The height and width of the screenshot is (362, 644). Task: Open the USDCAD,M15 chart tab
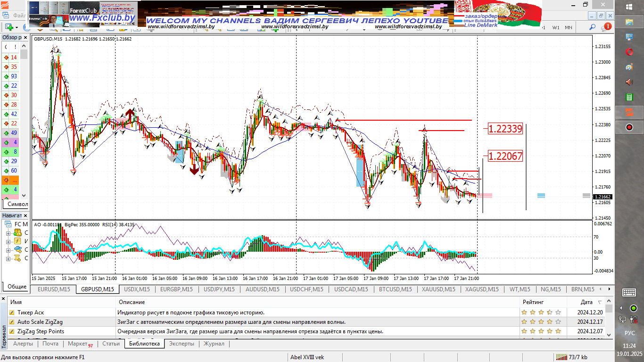pyautogui.click(x=351, y=289)
